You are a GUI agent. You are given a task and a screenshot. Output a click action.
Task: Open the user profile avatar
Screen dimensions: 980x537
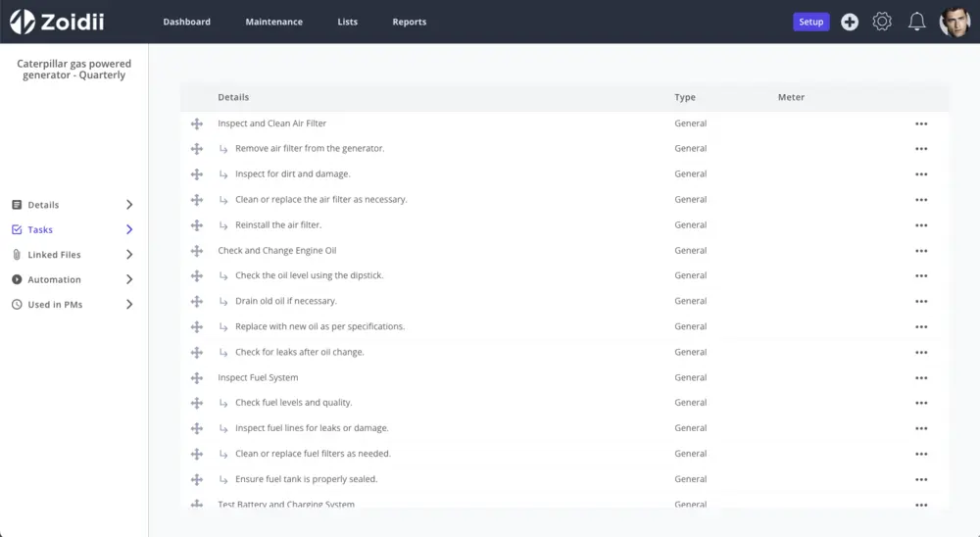(955, 22)
